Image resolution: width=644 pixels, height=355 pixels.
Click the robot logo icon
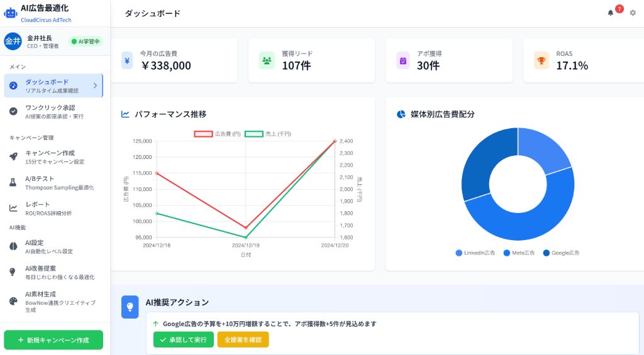(10, 13)
